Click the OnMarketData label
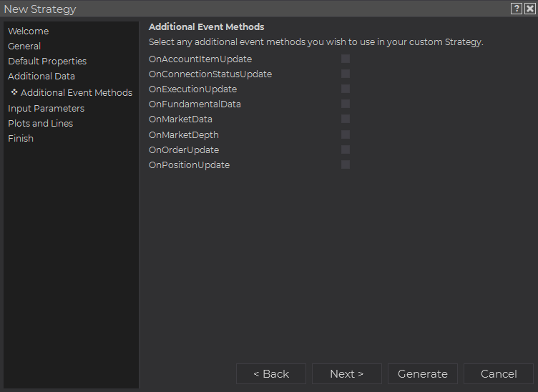 tap(180, 119)
